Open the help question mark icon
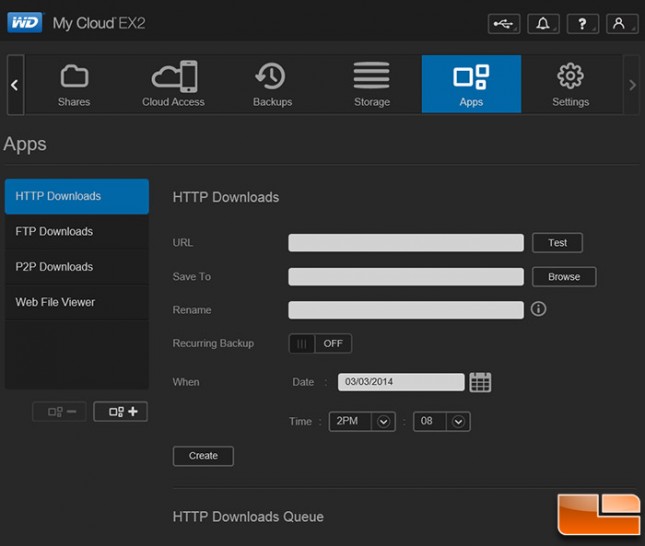 tap(582, 24)
